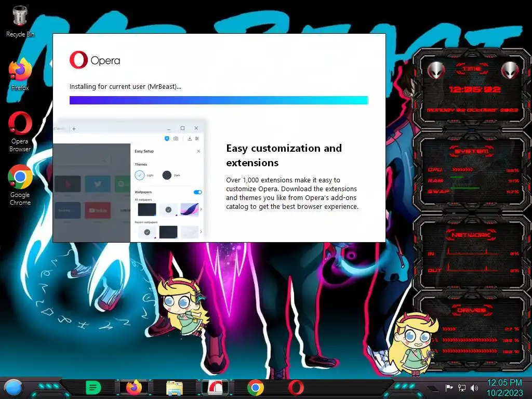This screenshot has height=399, width=532.
Task: Launch Chrome from the taskbar
Action: 256,388
